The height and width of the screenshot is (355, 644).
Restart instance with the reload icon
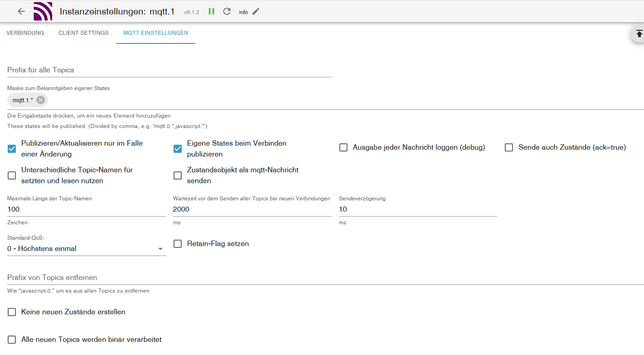227,11
